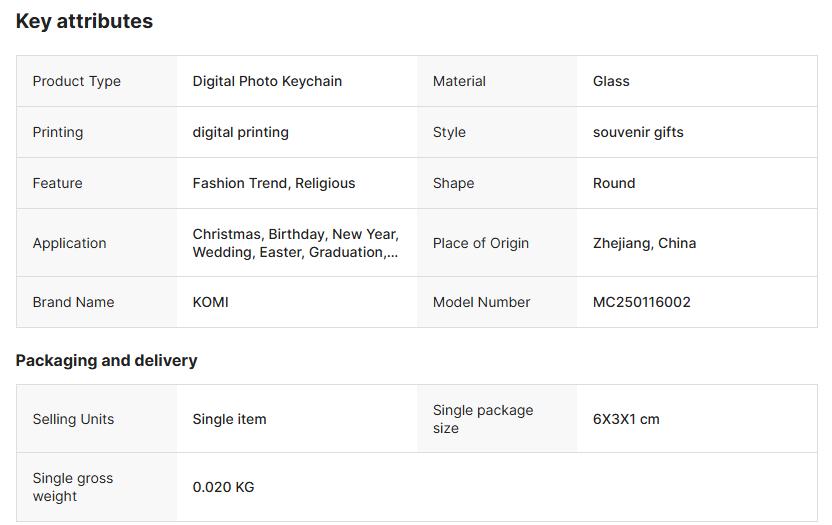Viewport: 832px width, 525px height.
Task: Click the Material label cell
Action: pos(497,81)
